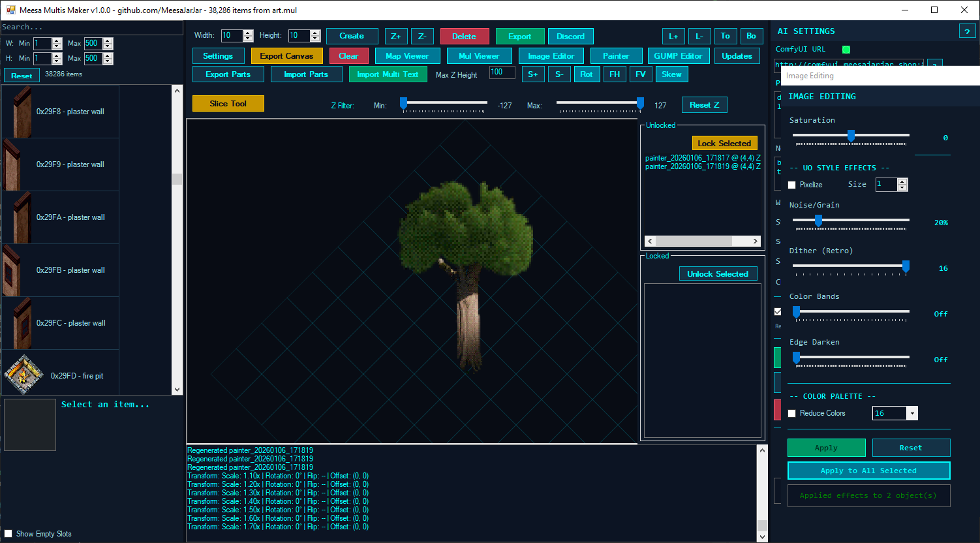Image resolution: width=980 pixels, height=543 pixels.
Task: Click the Discord button
Action: pyautogui.click(x=571, y=37)
